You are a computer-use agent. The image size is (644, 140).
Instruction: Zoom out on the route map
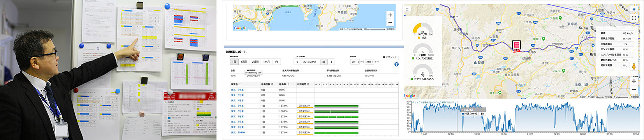[634, 89]
